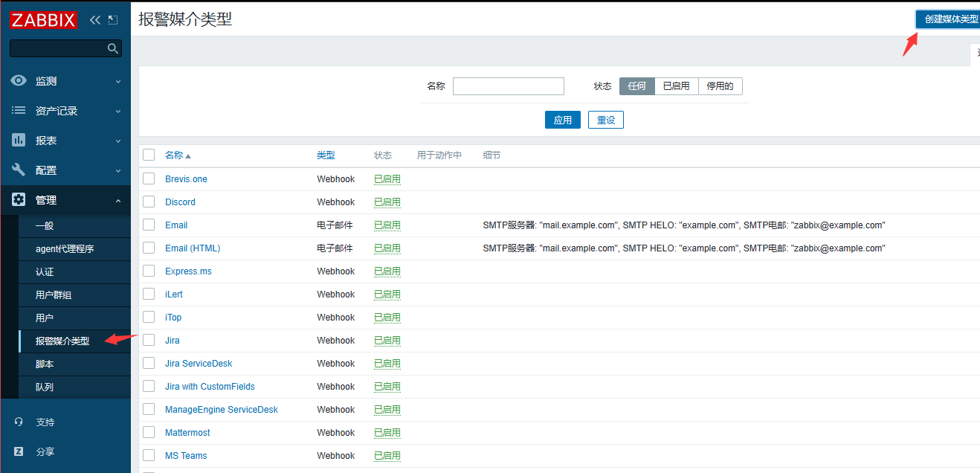
Task: Open 用户 submenu item
Action: (x=74, y=318)
